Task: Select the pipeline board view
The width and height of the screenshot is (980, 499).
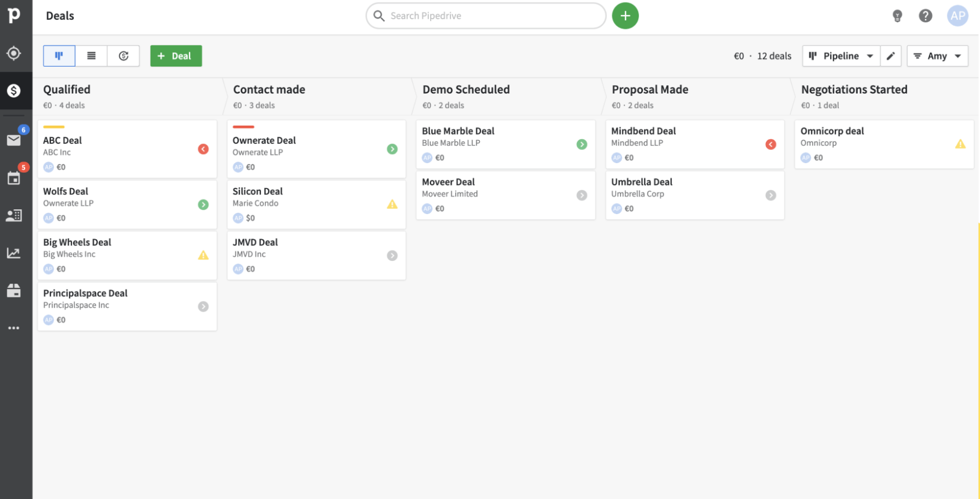Action: tap(59, 56)
